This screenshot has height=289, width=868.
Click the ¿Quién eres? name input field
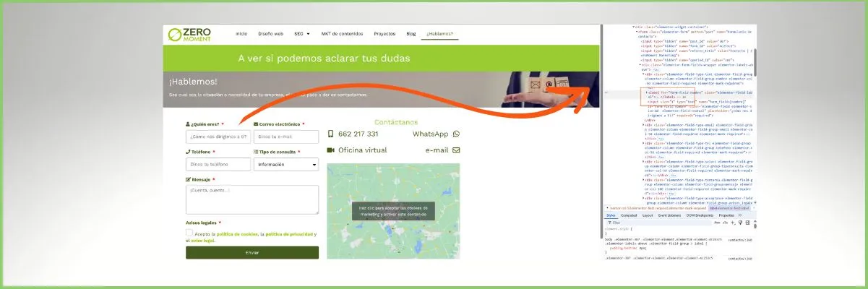coord(218,137)
